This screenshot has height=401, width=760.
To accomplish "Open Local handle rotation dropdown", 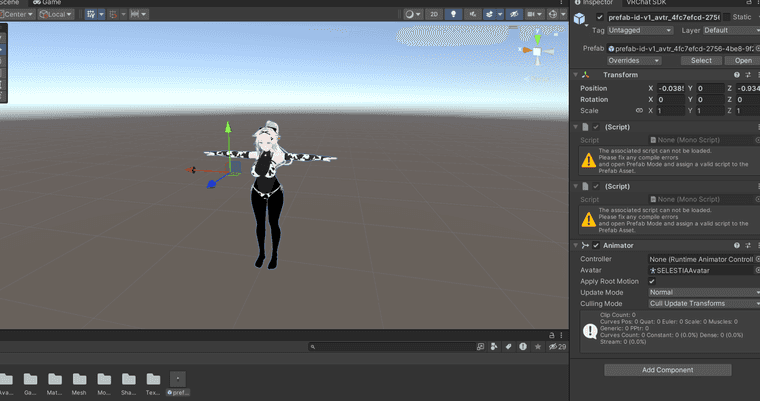I will pyautogui.click(x=56, y=14).
